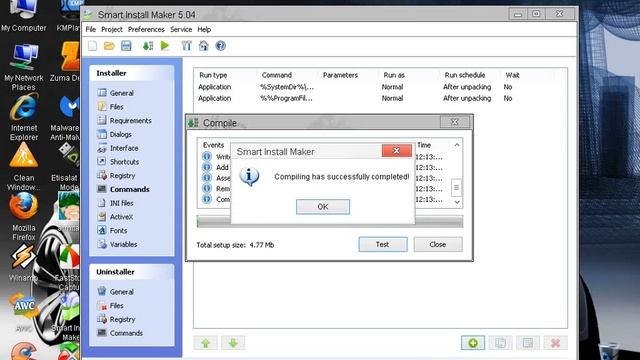Move command down with green down arrow
The image size is (640, 360).
coord(233,343)
